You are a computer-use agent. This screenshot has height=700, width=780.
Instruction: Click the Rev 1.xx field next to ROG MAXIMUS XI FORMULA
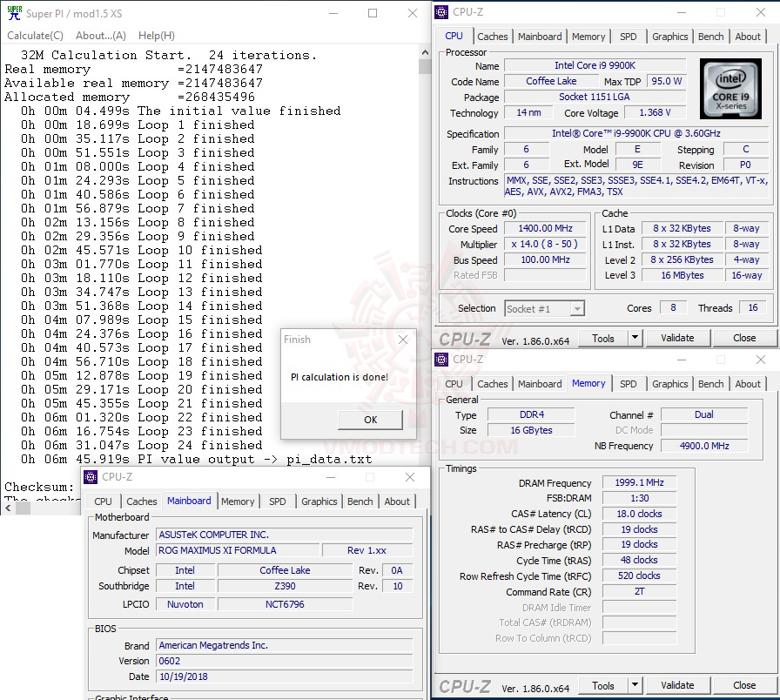tap(366, 549)
